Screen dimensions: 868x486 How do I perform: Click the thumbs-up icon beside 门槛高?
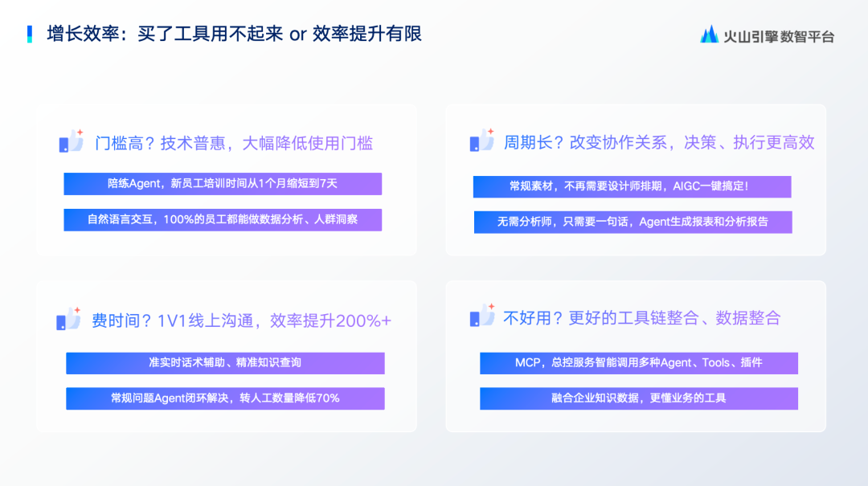click(x=72, y=141)
